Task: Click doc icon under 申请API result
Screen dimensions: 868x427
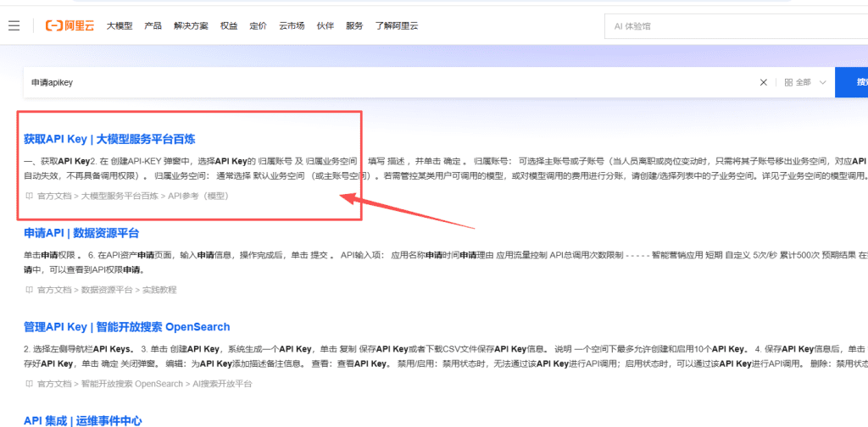Action: pos(30,290)
